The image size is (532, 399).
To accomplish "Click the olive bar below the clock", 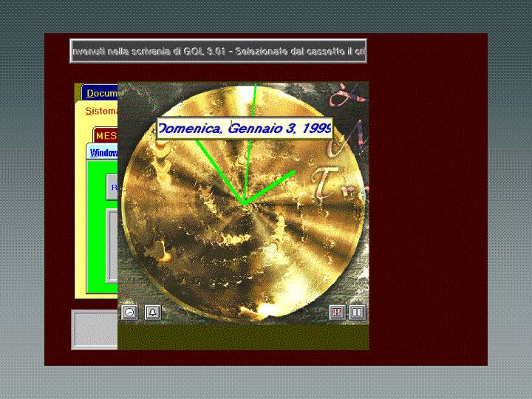I will 243,337.
